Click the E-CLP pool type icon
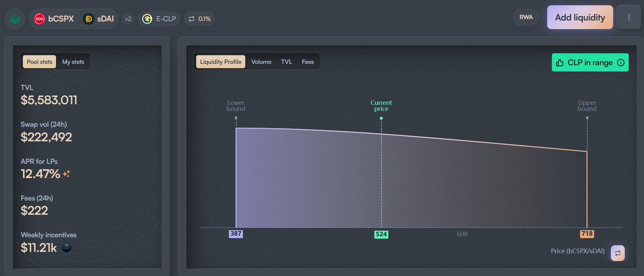 coord(147,19)
